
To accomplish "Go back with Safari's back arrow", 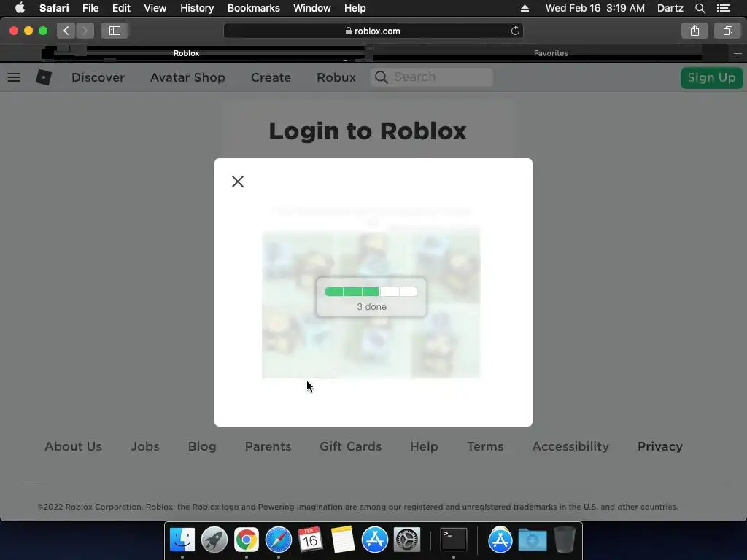I will pos(66,31).
